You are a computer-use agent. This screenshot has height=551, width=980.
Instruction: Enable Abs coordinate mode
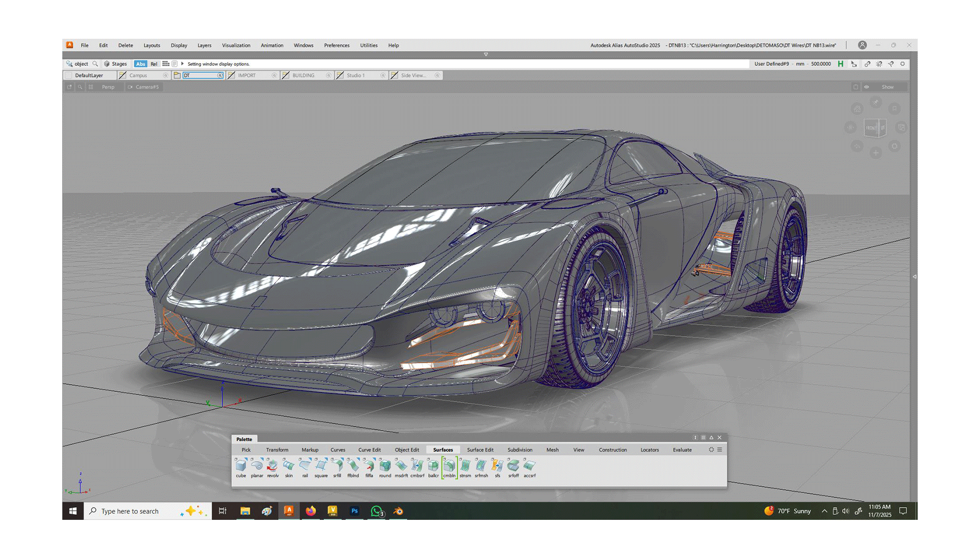[140, 64]
